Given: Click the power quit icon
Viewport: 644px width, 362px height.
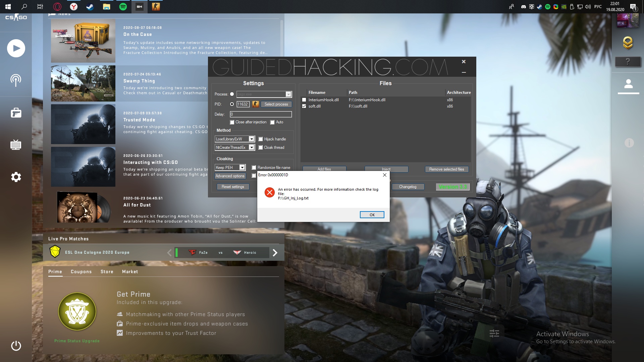Looking at the screenshot, I should (16, 346).
